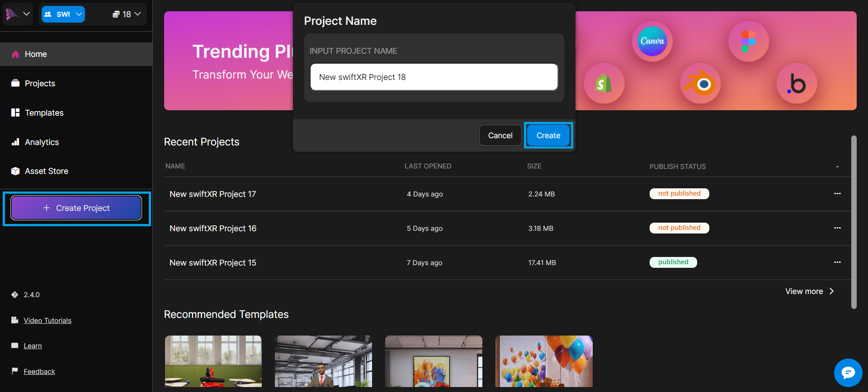
Task: Click the project name input field
Action: point(434,77)
